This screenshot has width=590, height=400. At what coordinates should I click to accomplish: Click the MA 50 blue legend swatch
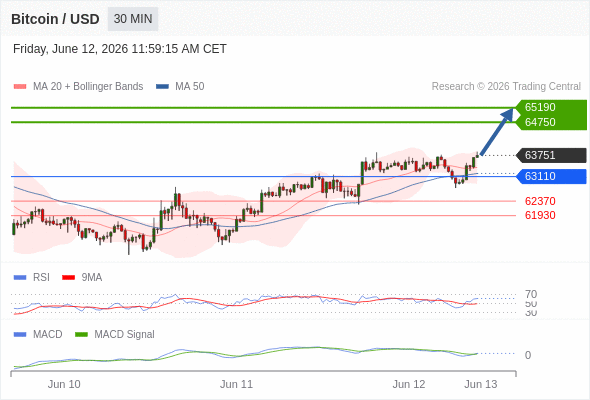tap(162, 87)
